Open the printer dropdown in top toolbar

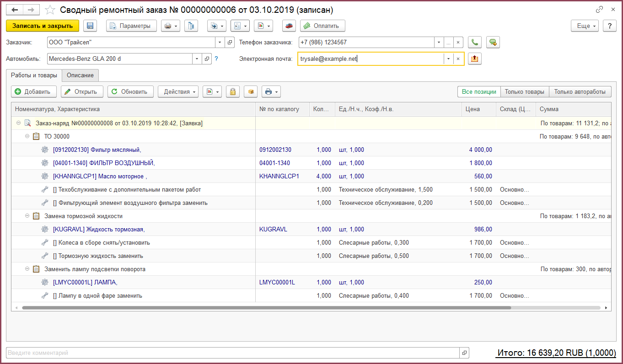click(x=171, y=26)
